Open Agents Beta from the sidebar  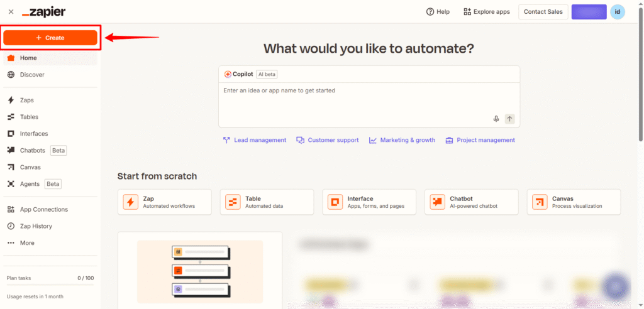point(50,184)
